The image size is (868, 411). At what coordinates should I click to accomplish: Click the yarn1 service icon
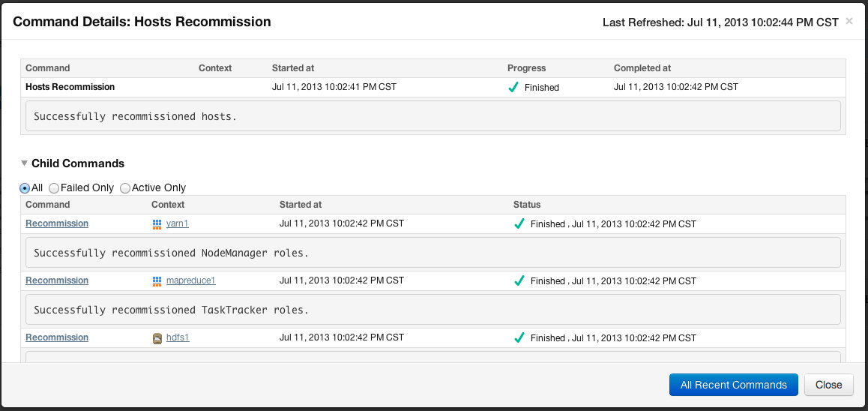click(x=157, y=223)
